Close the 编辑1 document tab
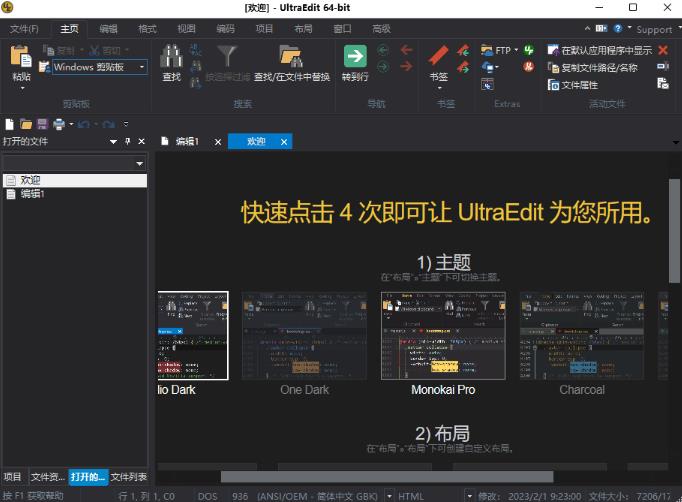Viewport: 682px width, 502px height. click(218, 142)
